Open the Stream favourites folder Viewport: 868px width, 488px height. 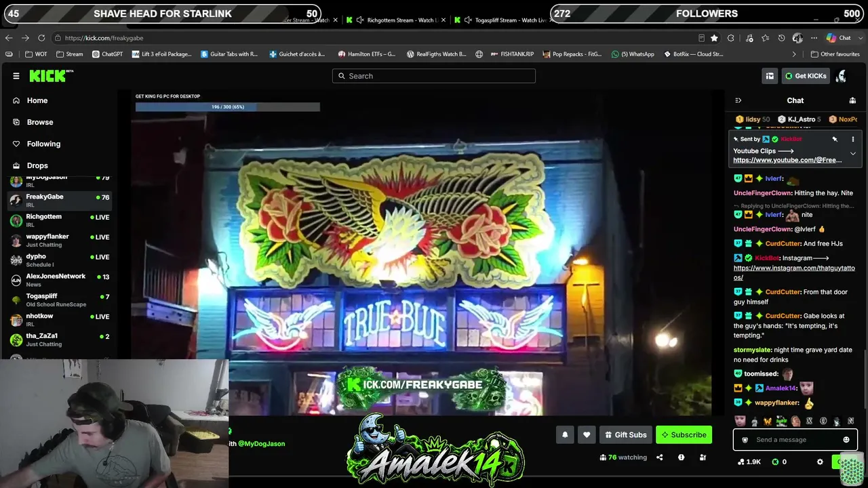[70, 54]
